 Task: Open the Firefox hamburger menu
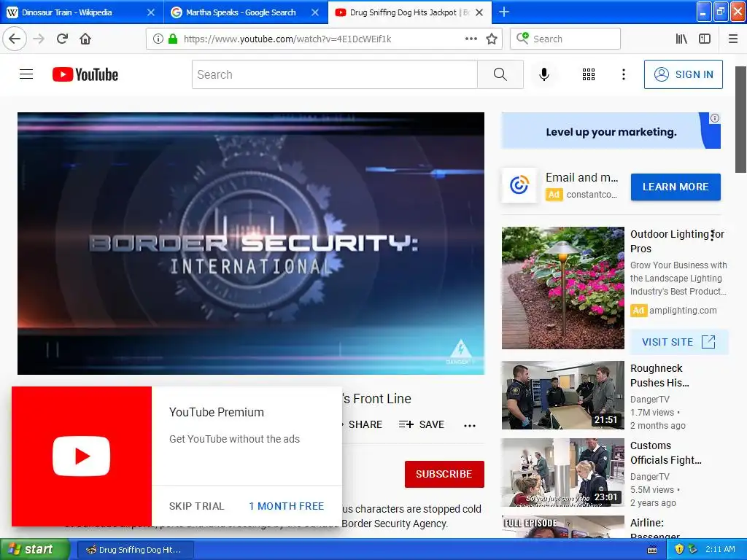pyautogui.click(x=733, y=39)
